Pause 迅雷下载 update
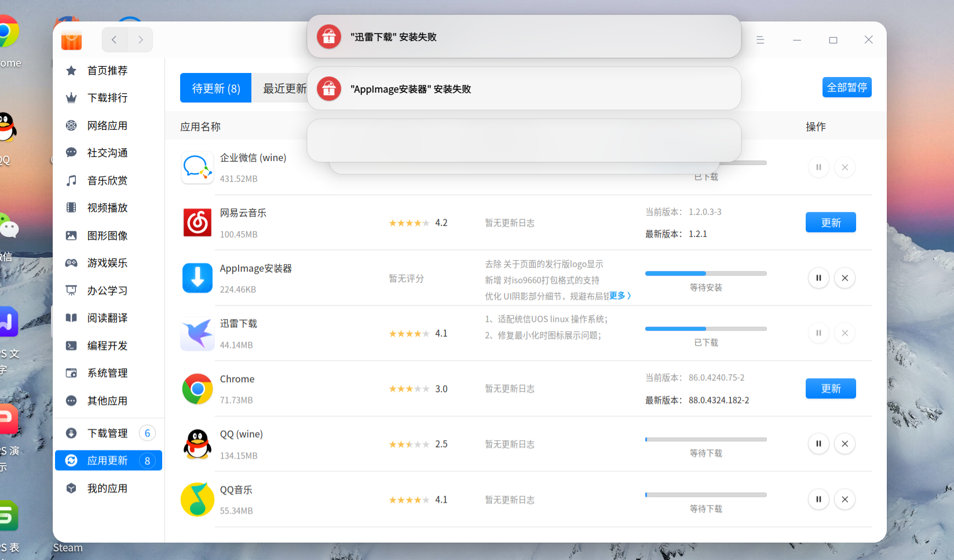This screenshot has width=954, height=560. point(818,333)
